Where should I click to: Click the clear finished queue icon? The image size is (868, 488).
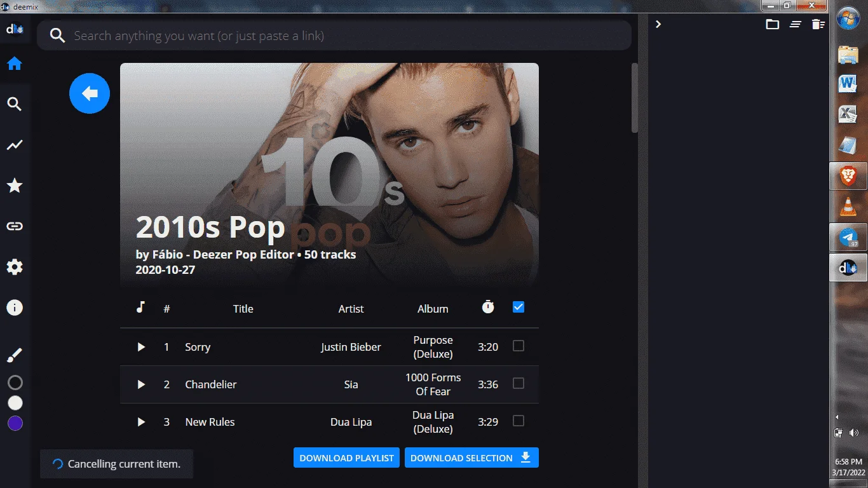coord(796,24)
